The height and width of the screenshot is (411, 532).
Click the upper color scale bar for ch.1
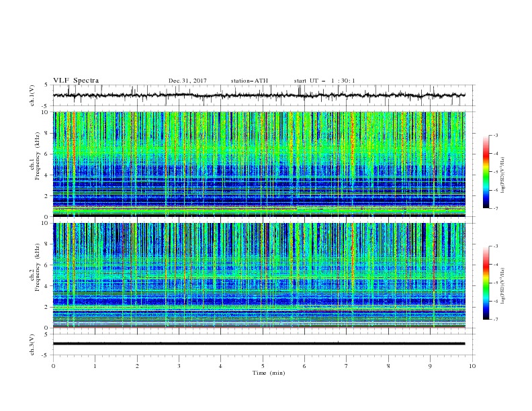(x=486, y=171)
